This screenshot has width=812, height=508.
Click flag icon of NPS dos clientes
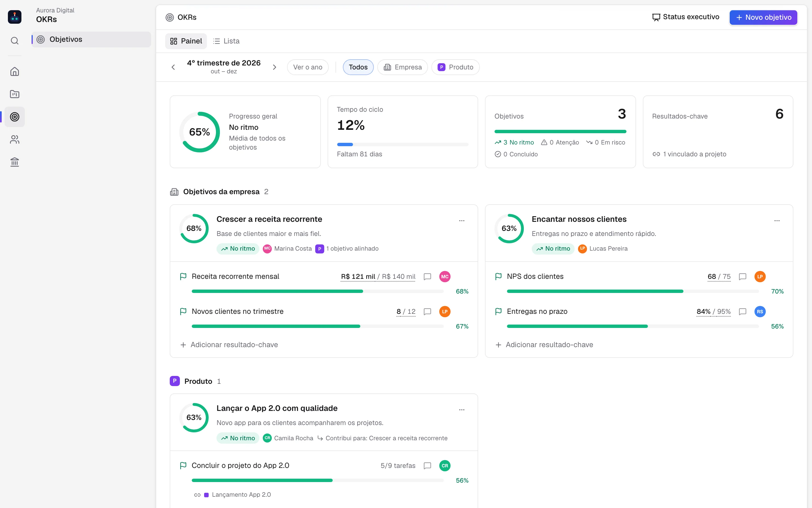click(x=498, y=277)
